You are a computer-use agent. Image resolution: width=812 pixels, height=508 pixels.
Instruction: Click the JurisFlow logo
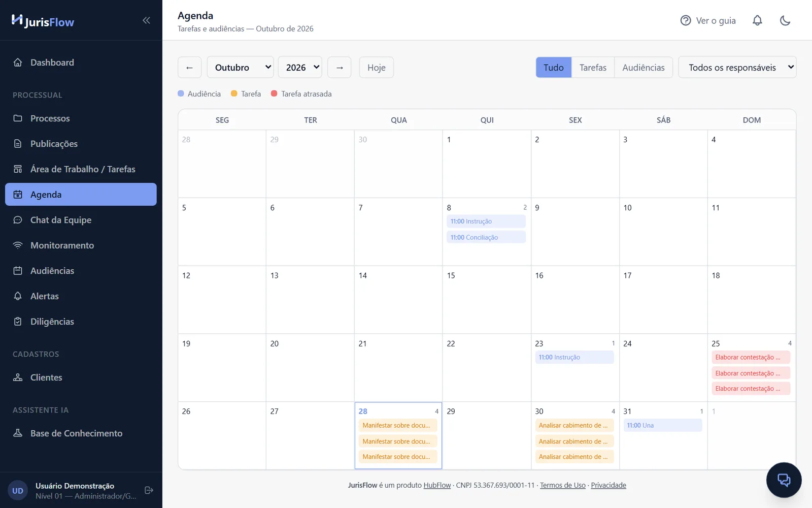(43, 21)
